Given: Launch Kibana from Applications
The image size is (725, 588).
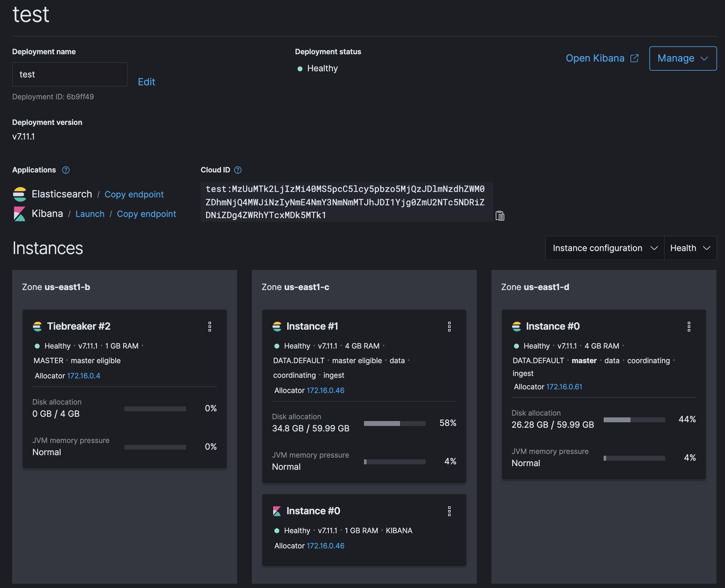Looking at the screenshot, I should [90, 214].
